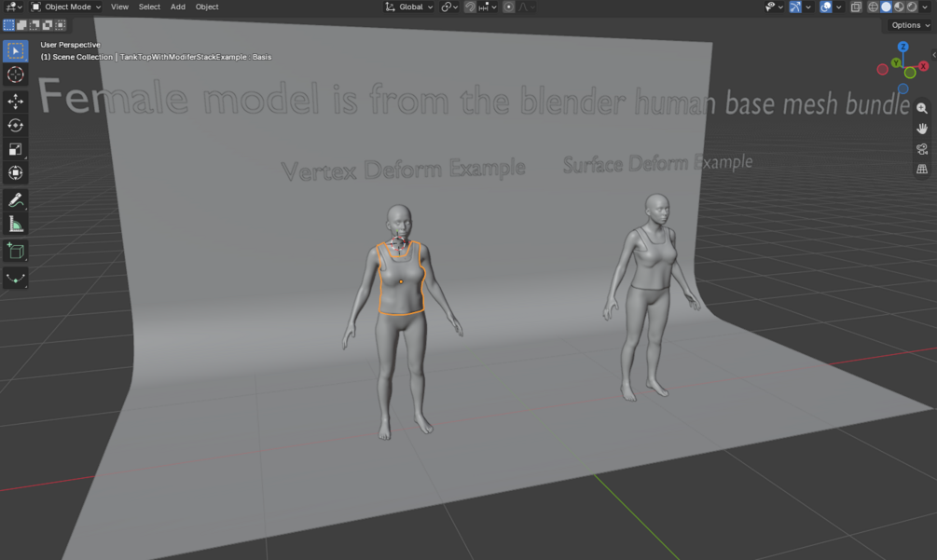937x560 pixels.
Task: Select the Add Cube tool
Action: [x=16, y=251]
